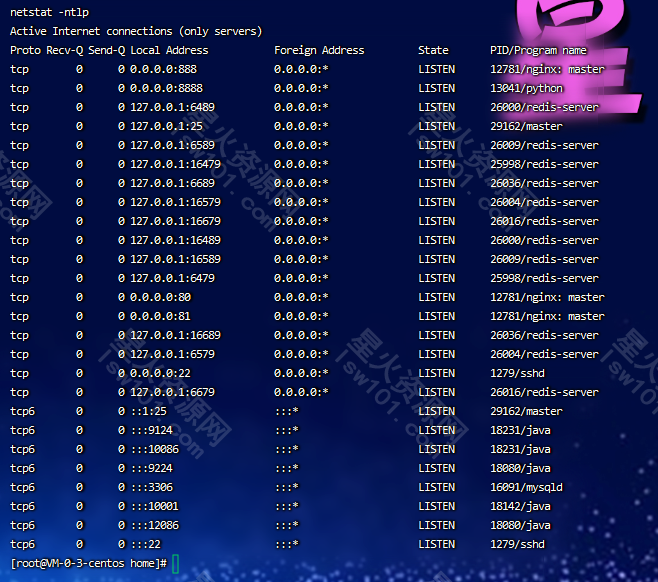
Task: Click the 0.0.0.0:22 local address
Action: pyautogui.click(x=160, y=373)
